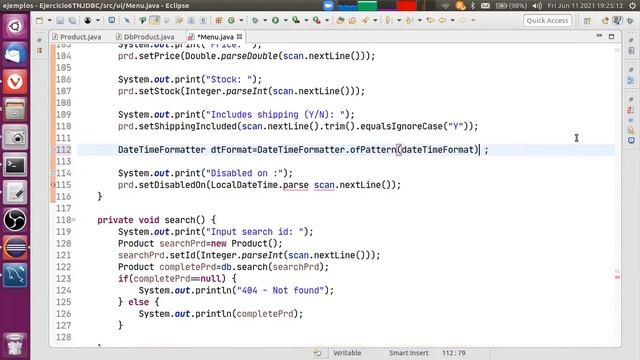Image resolution: width=640 pixels, height=360 pixels.
Task: Click the Open Perspective icon
Action: (587, 20)
